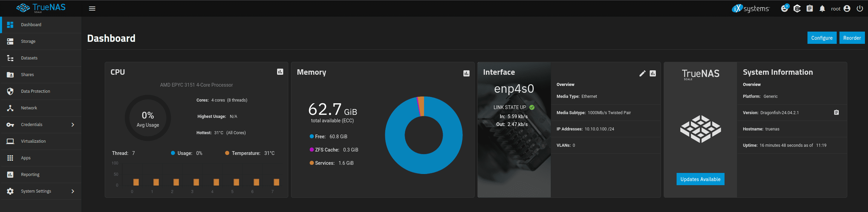Click the Credentials key icon in sidebar
The width and height of the screenshot is (868, 212).
pos(10,125)
